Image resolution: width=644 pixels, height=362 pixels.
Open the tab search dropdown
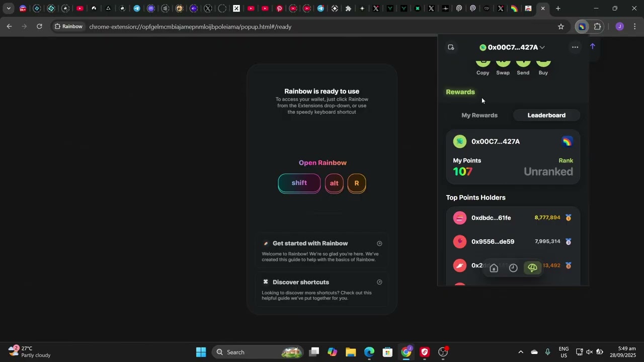pos(9,9)
